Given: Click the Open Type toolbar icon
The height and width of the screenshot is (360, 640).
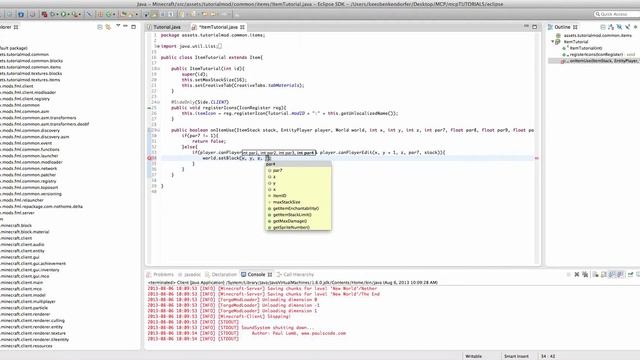Looking at the screenshot, I should [124, 14].
